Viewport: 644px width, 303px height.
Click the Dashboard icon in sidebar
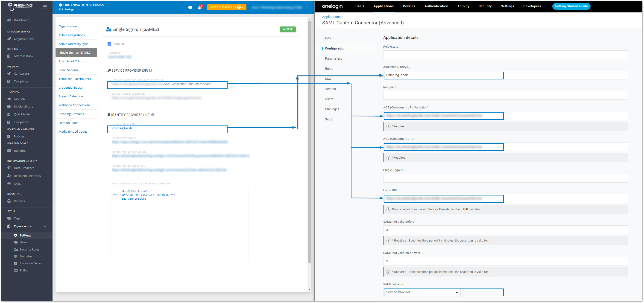9,20
